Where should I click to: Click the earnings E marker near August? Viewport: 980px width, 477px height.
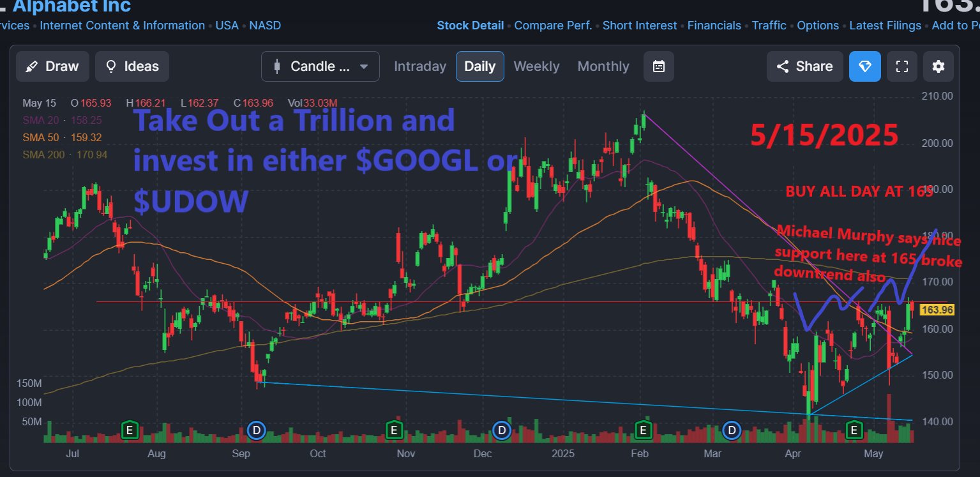(130, 430)
